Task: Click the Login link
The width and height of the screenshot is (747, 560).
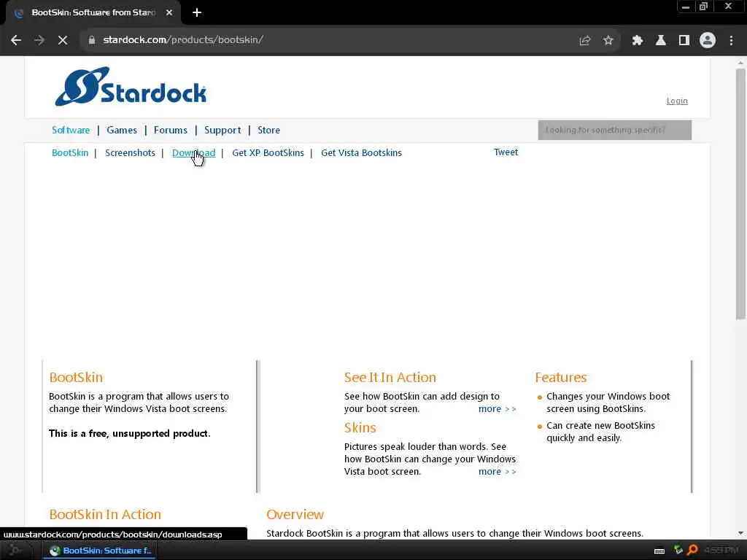Action: [677, 101]
